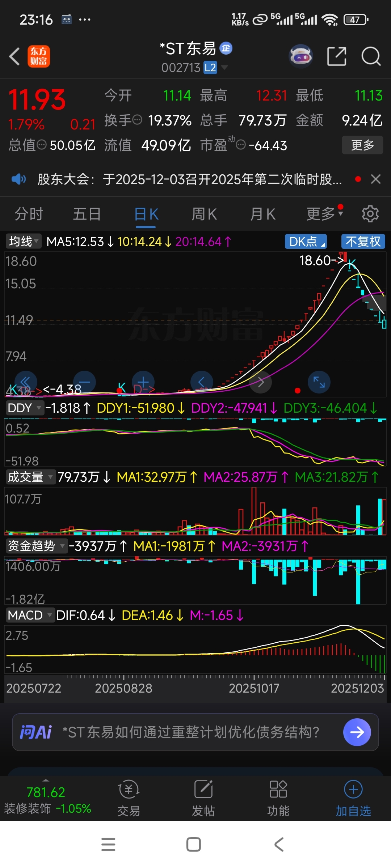The height and width of the screenshot is (868, 391).
Task: Select the 日K tab
Action: pyautogui.click(x=146, y=214)
